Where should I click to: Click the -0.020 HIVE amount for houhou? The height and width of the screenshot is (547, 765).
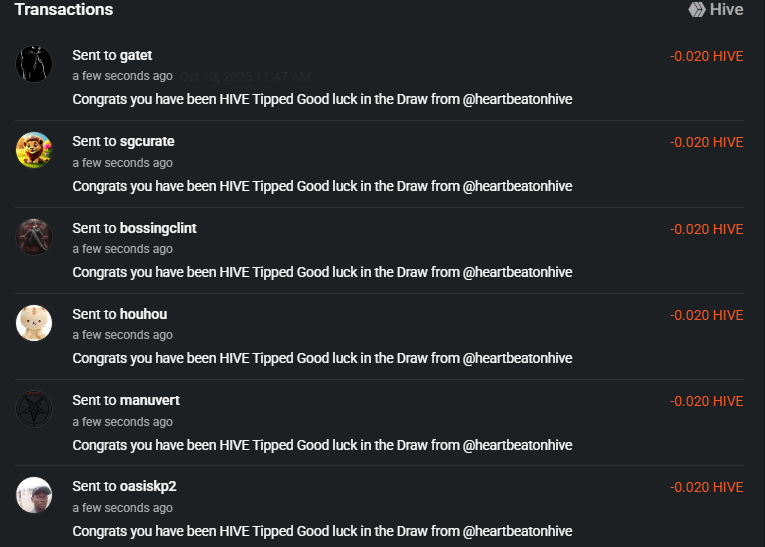point(706,315)
